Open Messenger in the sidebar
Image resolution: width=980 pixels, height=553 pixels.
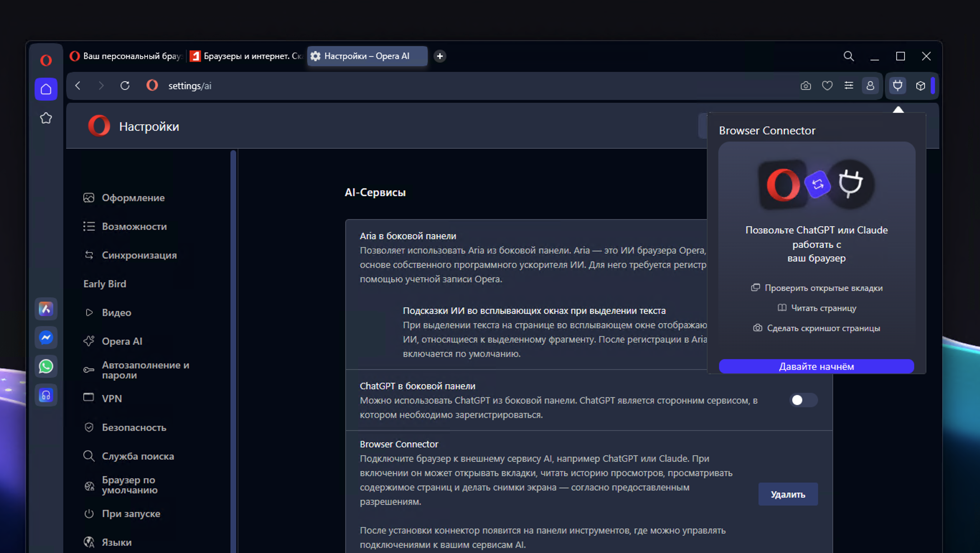[x=46, y=338]
